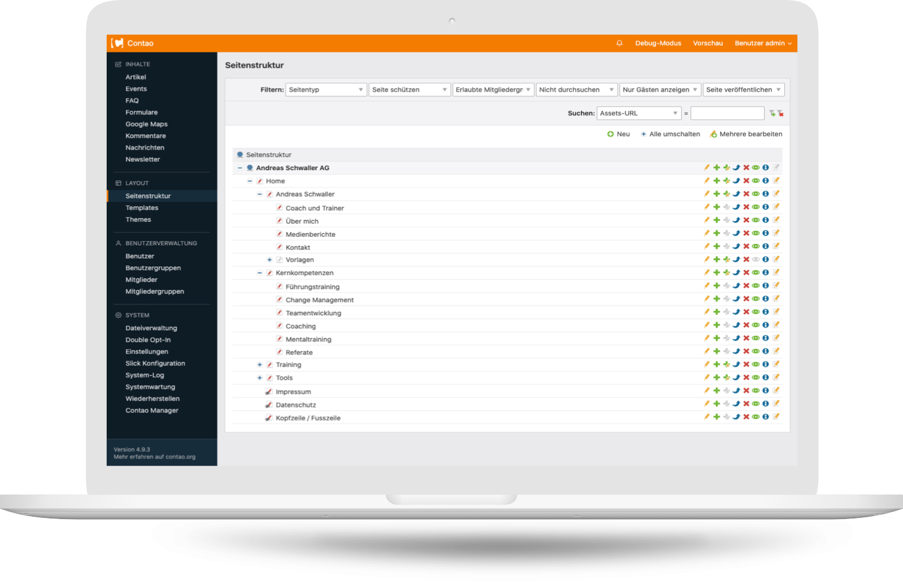Screen dimensions: 903x588
Task: Delete the Kontakt page via red X
Action: tap(746, 246)
